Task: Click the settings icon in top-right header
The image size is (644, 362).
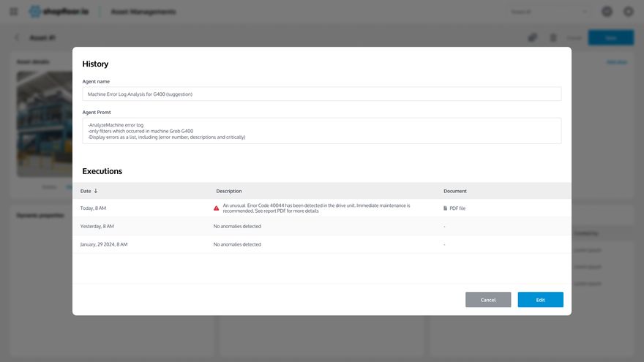Action: coord(628,12)
